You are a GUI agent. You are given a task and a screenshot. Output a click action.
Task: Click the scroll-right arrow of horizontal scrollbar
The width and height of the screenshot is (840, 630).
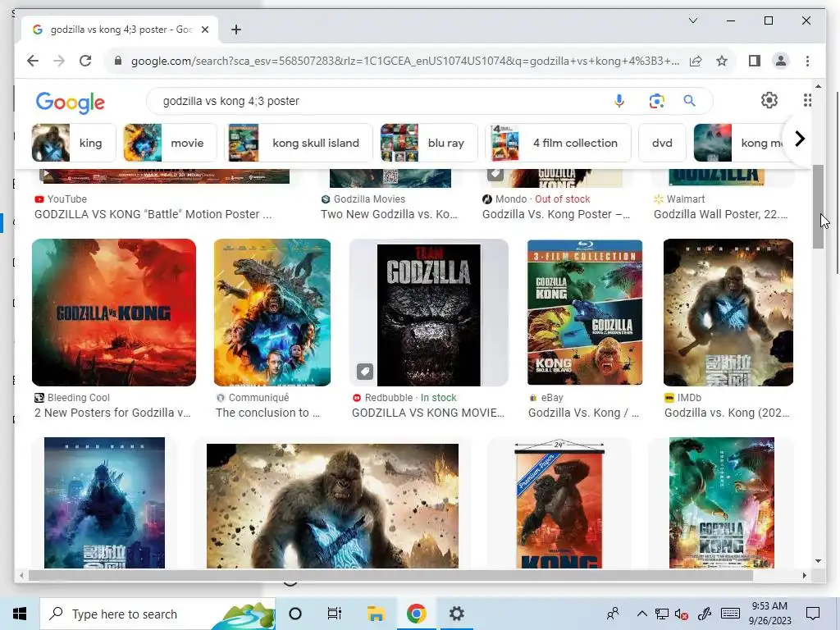804,575
